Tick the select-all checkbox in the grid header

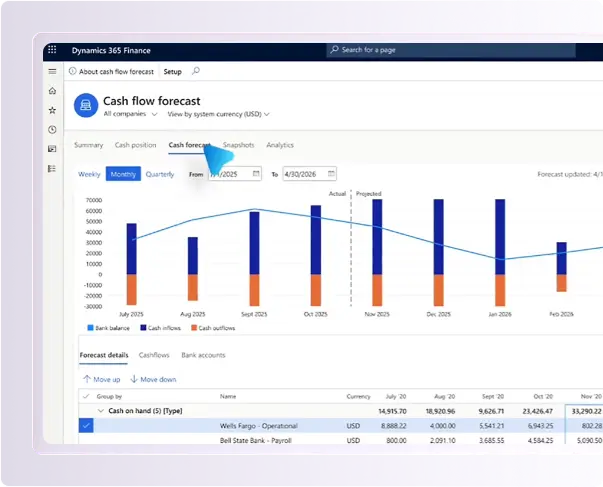pyautogui.click(x=85, y=396)
